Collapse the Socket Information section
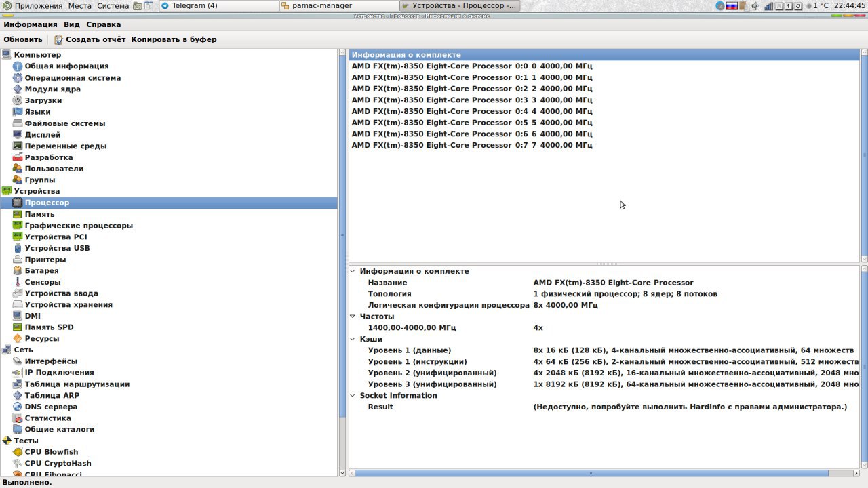The height and width of the screenshot is (488, 868). tap(353, 396)
